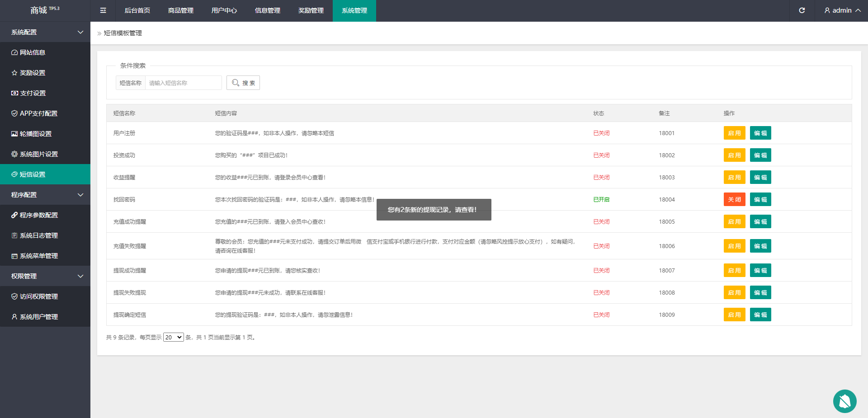Disable the 找回密码 template with 关闭

point(734,199)
